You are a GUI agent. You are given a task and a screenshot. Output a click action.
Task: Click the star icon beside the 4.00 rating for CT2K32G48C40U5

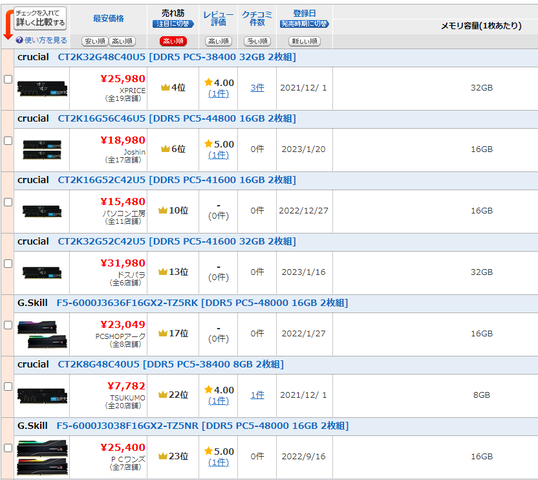tap(208, 82)
